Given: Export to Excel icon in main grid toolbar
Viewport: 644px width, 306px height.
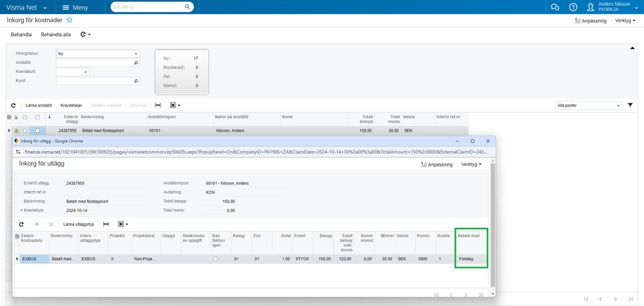Looking at the screenshot, I should pyautogui.click(x=173, y=106).
